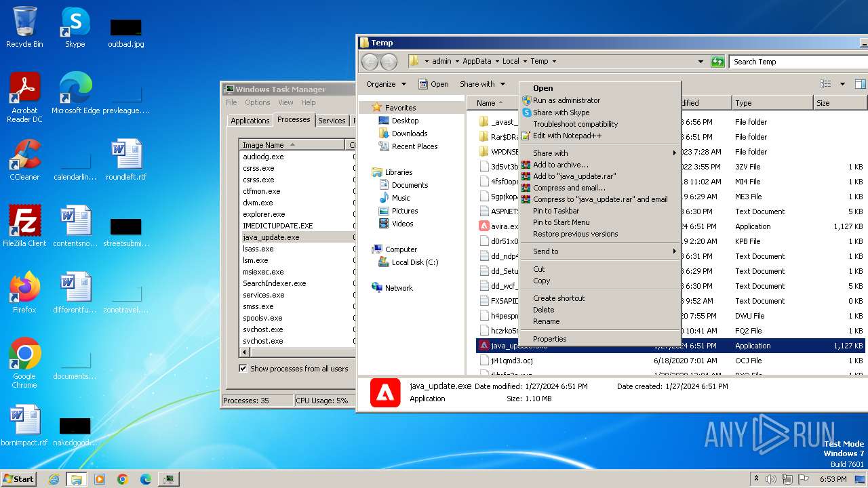
Task: Toggle Show processes from all users
Action: tap(243, 369)
